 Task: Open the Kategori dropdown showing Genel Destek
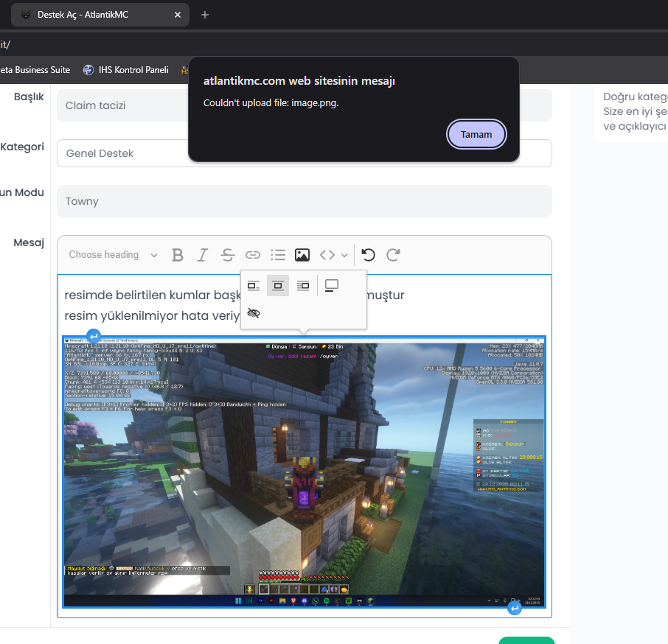[x=305, y=153]
